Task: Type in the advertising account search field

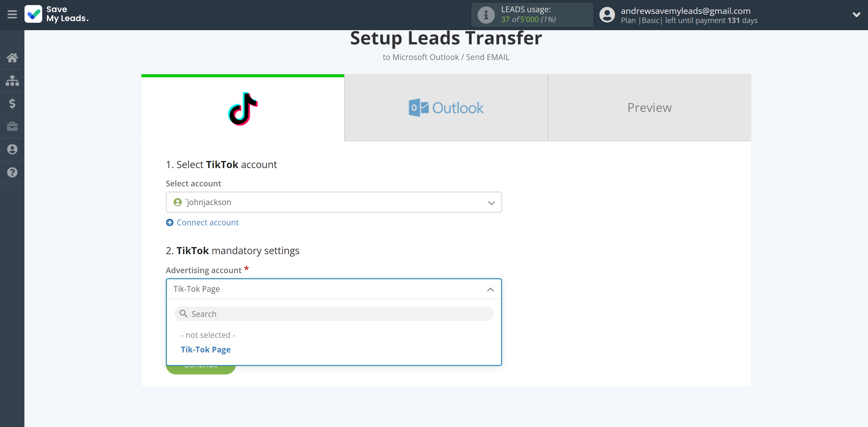Action: pyautogui.click(x=334, y=313)
